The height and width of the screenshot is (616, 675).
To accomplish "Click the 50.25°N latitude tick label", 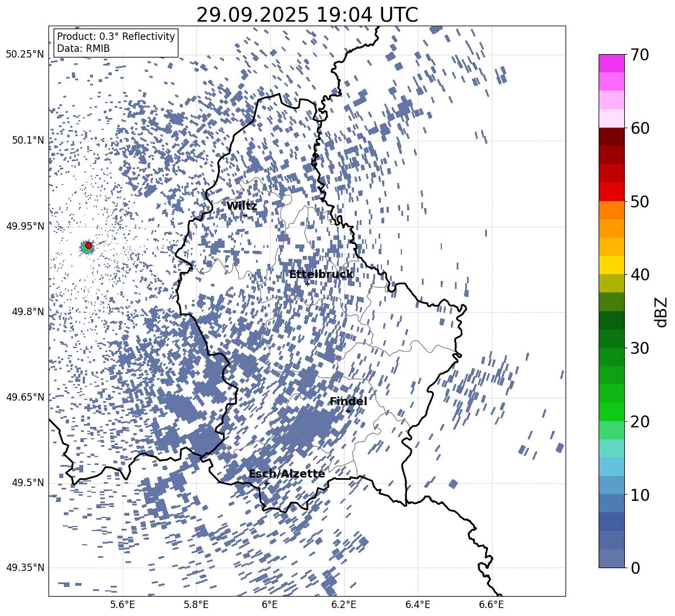I will click(25, 55).
